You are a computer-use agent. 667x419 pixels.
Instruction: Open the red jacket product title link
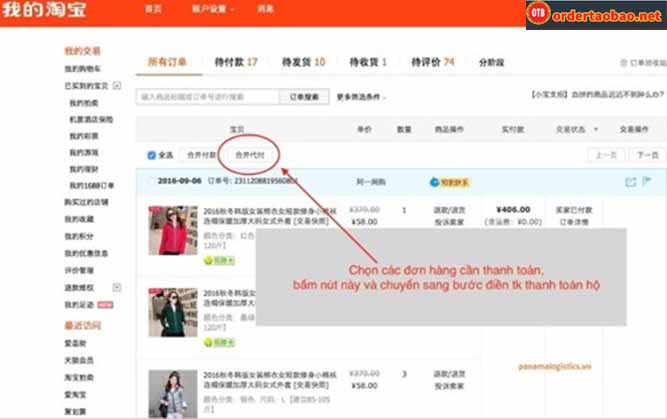(270, 216)
